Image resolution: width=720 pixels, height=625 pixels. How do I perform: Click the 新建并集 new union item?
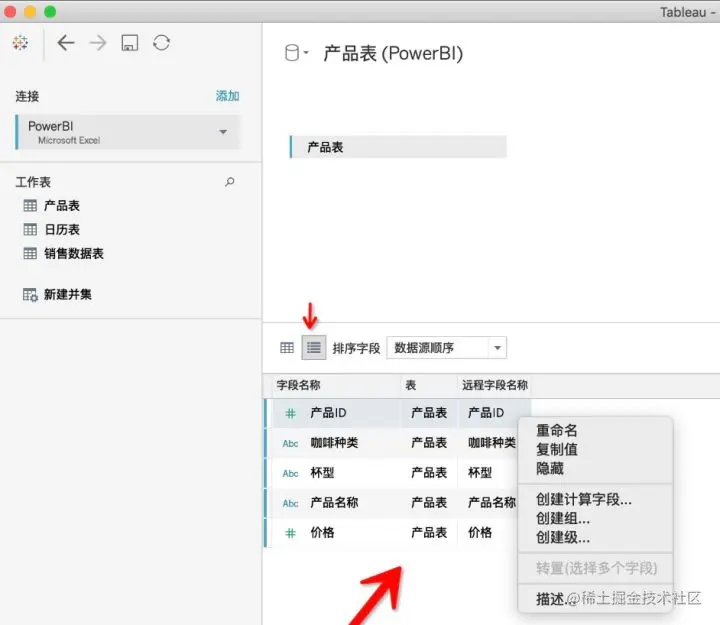[68, 294]
